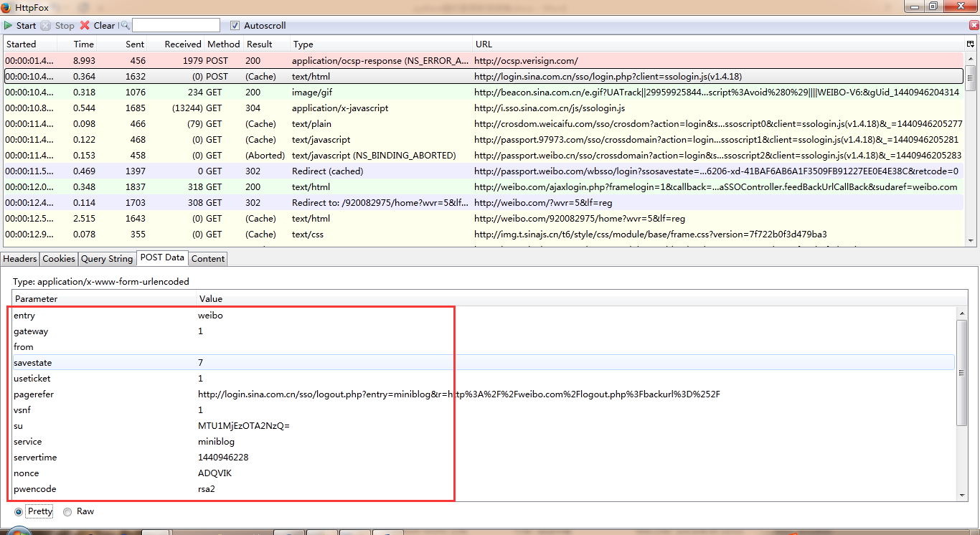Select the aborted passport.weibo.cn request row

point(484,155)
